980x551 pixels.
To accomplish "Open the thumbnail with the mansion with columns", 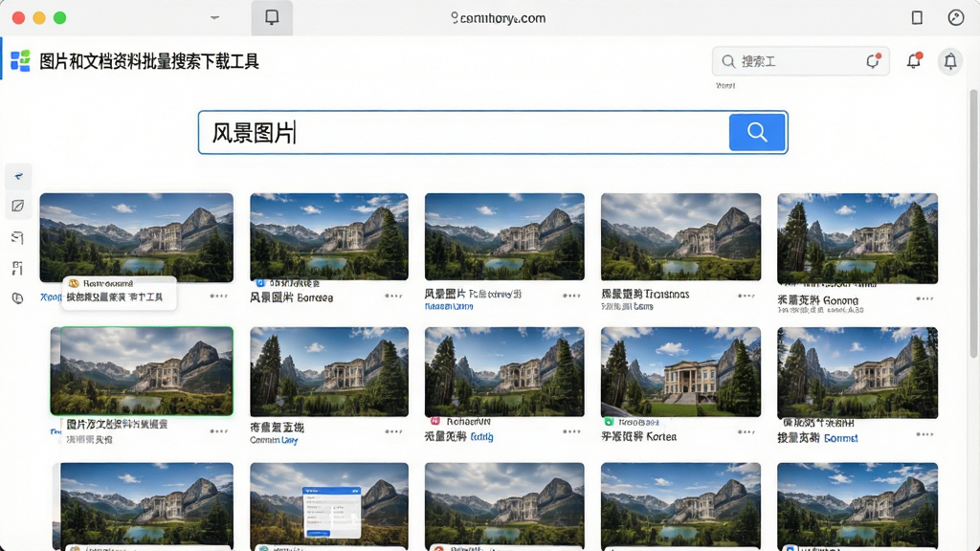I will tap(680, 372).
